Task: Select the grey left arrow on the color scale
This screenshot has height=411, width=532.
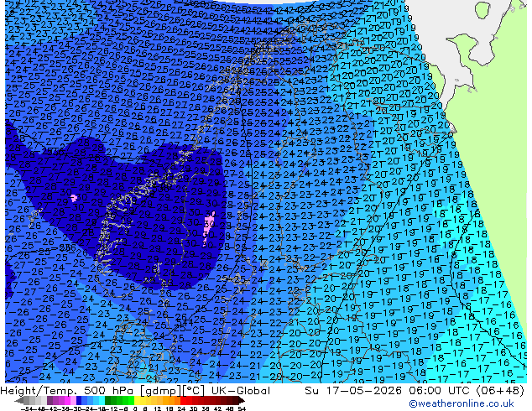Action: 19,401
